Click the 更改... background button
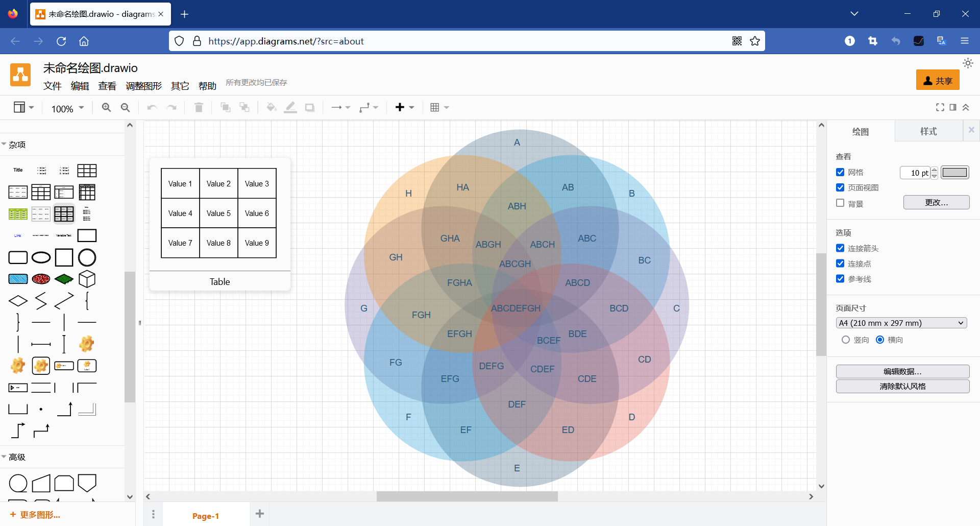 coord(937,202)
